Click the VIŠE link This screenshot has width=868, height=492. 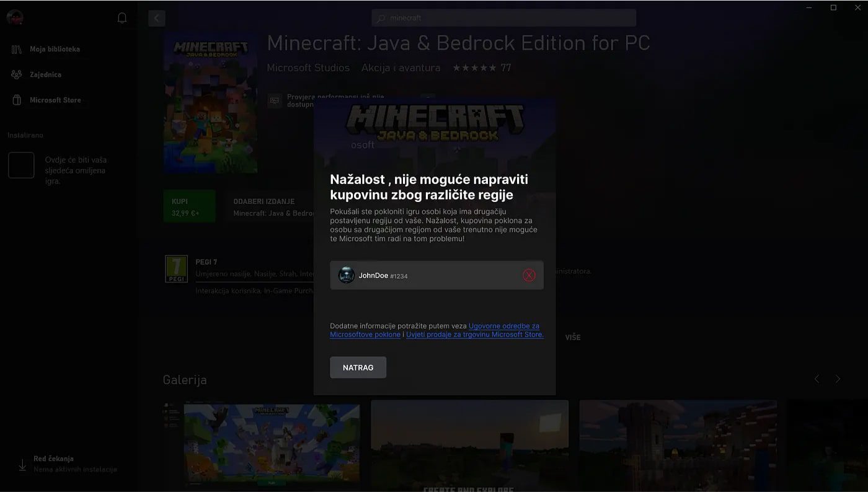tap(573, 337)
